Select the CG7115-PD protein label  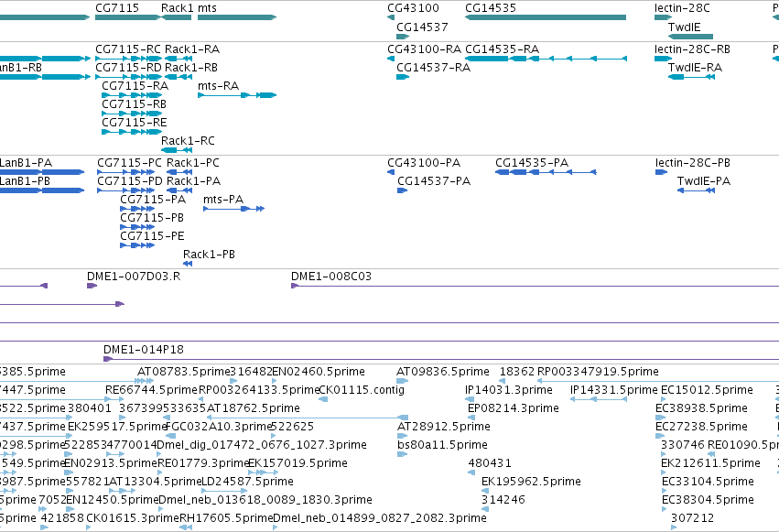tap(130, 180)
